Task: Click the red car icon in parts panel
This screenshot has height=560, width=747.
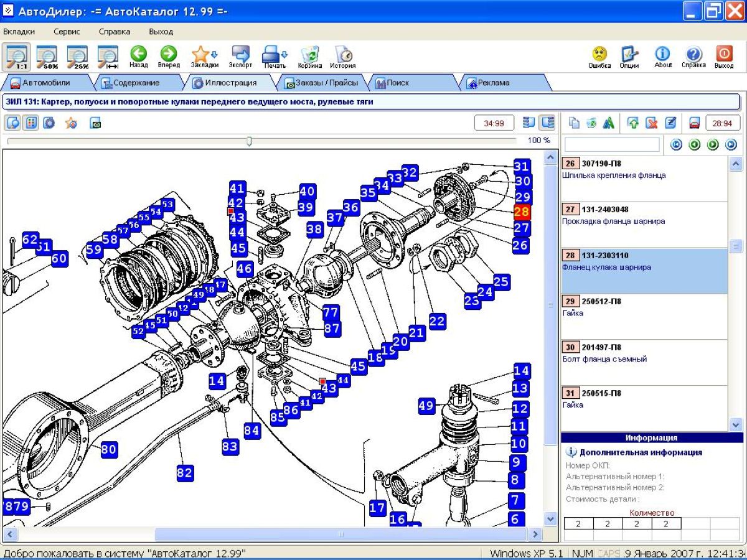Action: coord(695,123)
